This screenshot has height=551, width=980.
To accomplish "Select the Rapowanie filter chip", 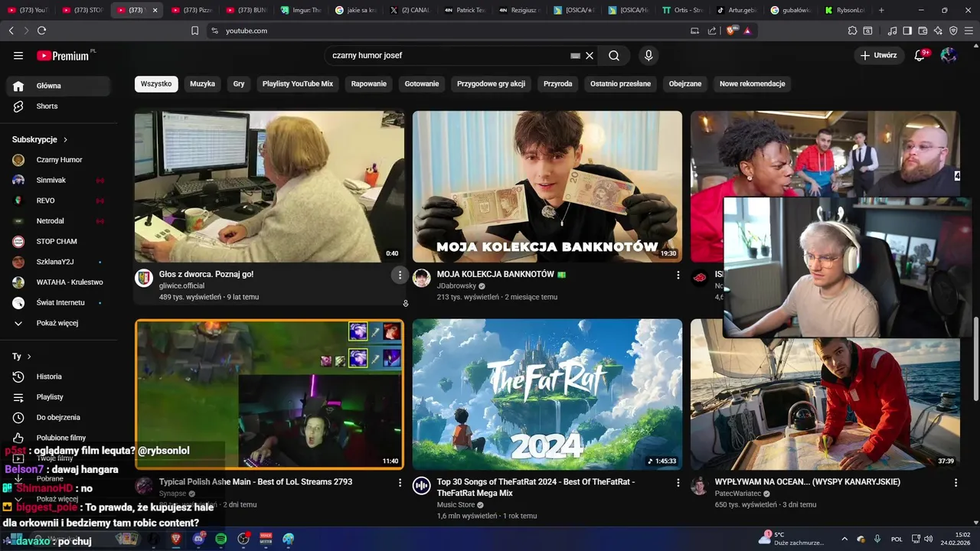I will pyautogui.click(x=369, y=83).
